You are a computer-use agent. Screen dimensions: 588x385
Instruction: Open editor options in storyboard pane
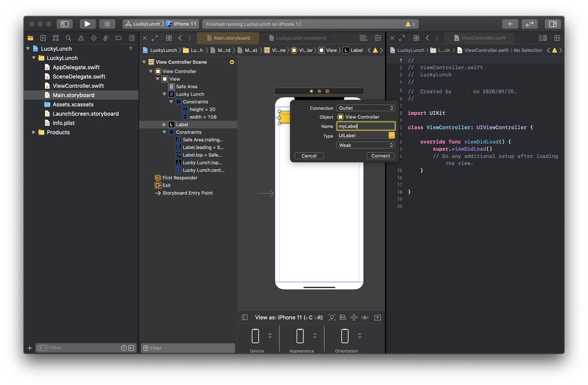click(363, 38)
